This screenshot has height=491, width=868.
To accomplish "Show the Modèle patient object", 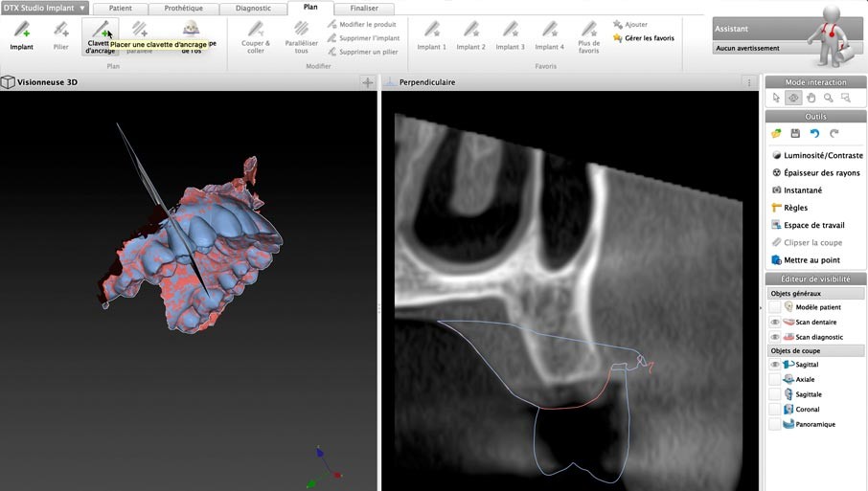I will click(774, 307).
